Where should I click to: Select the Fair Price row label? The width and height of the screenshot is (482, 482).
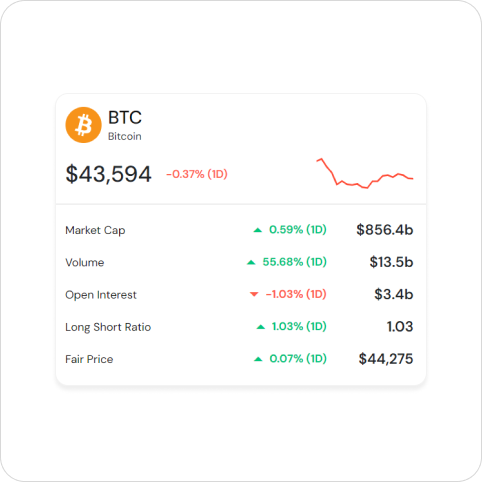click(89, 359)
